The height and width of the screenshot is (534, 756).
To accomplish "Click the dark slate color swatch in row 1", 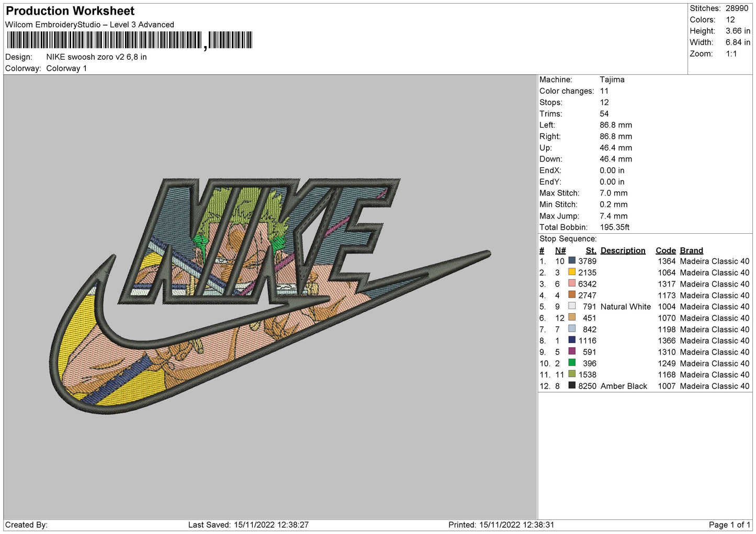I will tap(572, 261).
